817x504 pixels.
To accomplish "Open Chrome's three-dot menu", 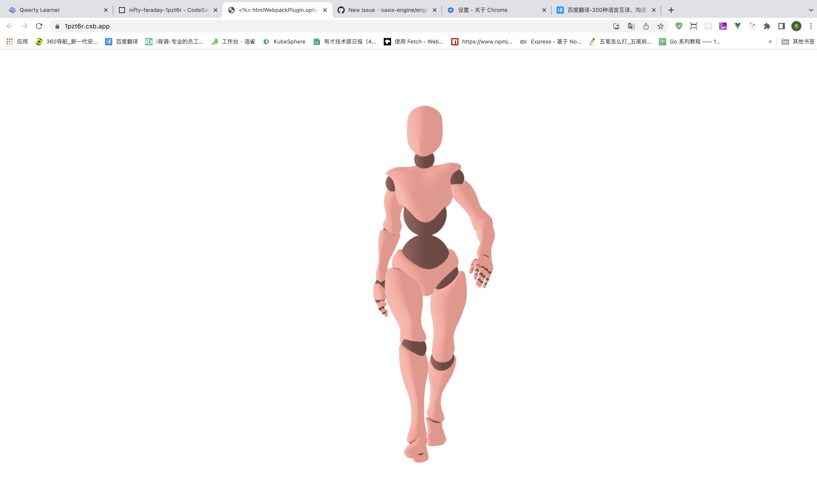I will coord(811,26).
